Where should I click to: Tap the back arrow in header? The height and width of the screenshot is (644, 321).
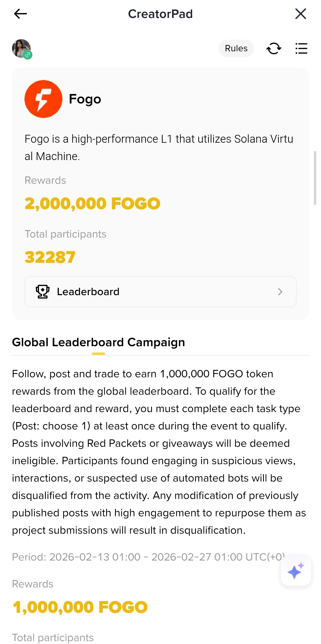[x=21, y=14]
